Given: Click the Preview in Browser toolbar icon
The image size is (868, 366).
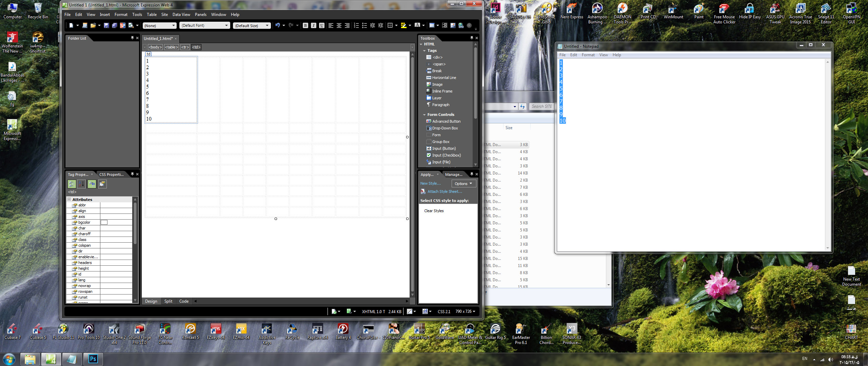Looking at the screenshot, I should click(131, 25).
